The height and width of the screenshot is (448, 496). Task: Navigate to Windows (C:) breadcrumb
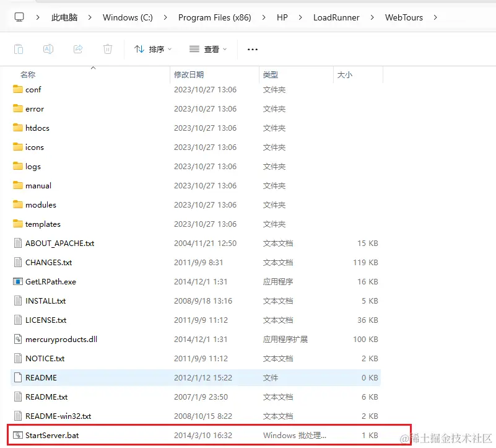128,17
